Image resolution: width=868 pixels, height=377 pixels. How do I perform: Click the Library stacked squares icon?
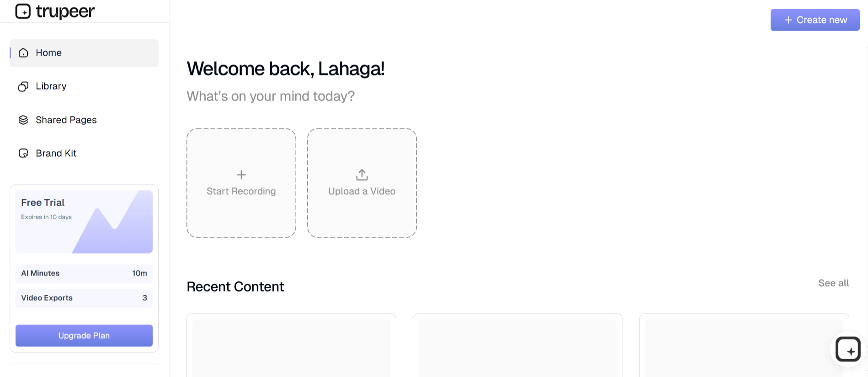click(x=23, y=86)
